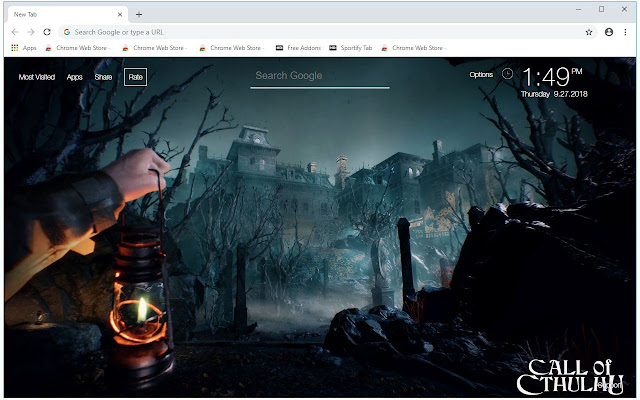Open the Sportify Tab bookmark
This screenshot has width=640, height=400.
point(351,48)
